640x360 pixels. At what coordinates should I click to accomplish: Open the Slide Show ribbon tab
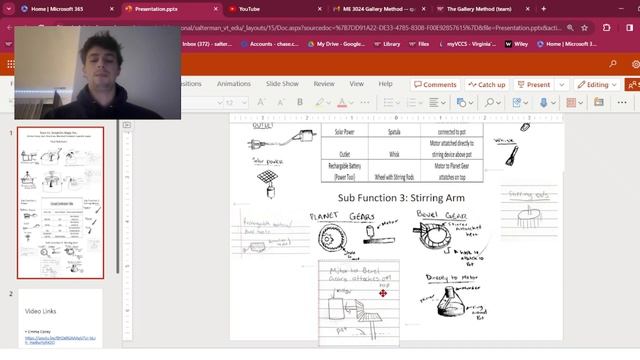point(282,84)
